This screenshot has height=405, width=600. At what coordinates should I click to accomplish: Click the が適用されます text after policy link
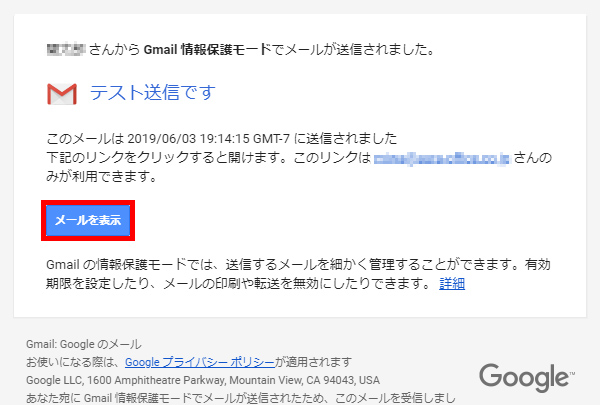313,362
